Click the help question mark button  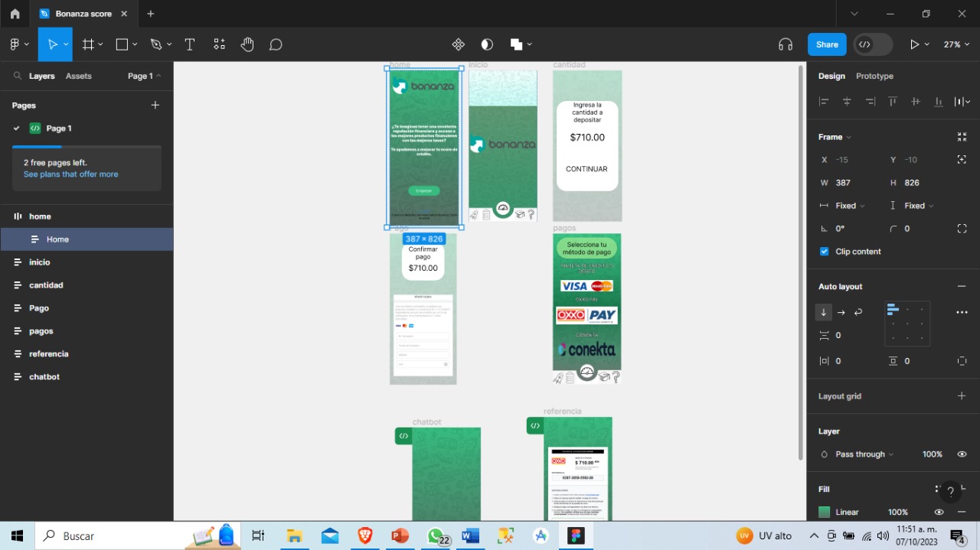click(x=950, y=492)
